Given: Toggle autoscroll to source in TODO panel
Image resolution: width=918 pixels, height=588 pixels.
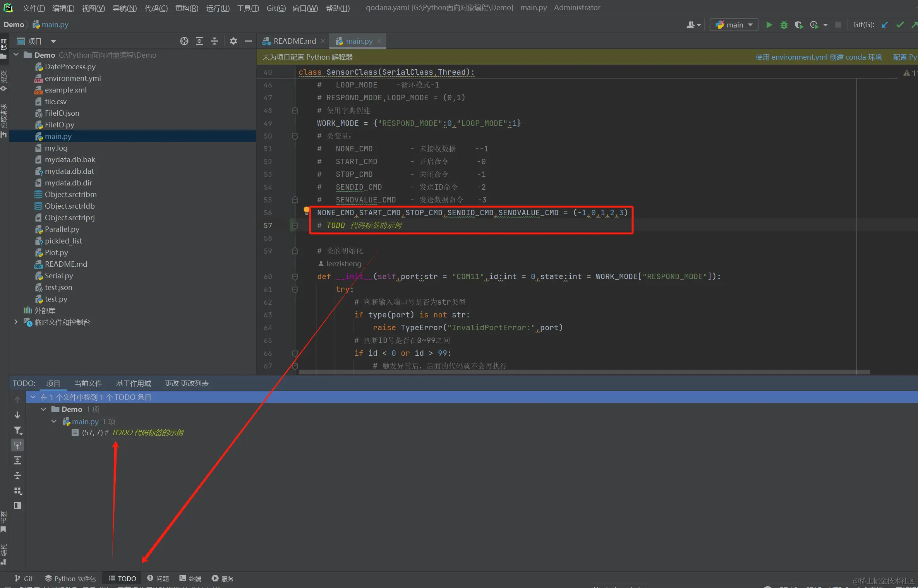Looking at the screenshot, I should tap(17, 445).
